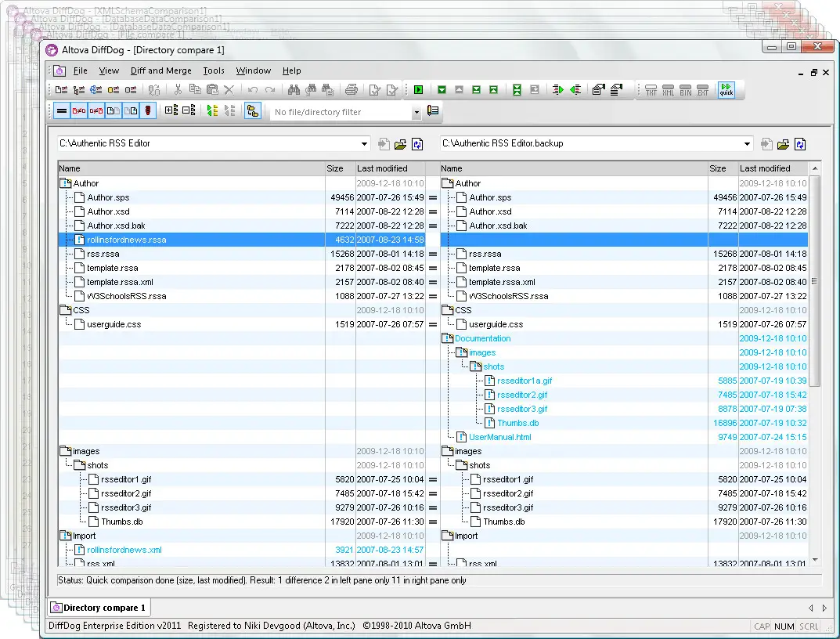The width and height of the screenshot is (840, 639).
Task: Reload the left directory pane icon
Action: (x=417, y=144)
